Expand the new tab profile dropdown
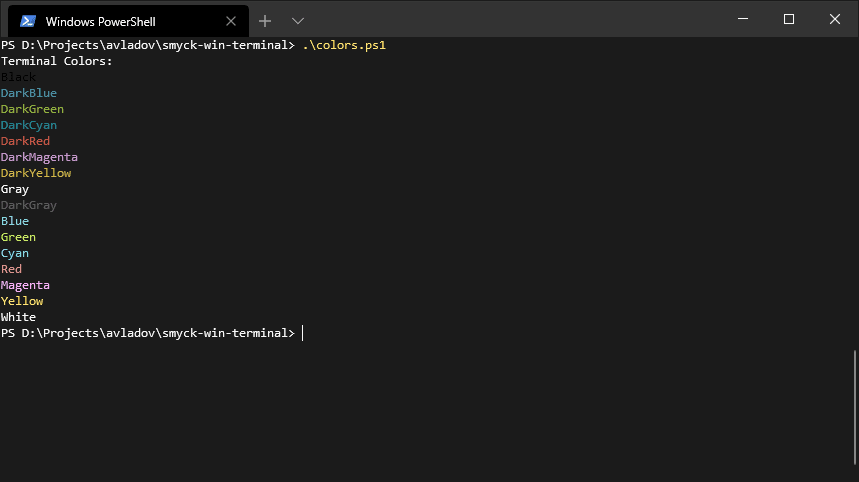 297,21
